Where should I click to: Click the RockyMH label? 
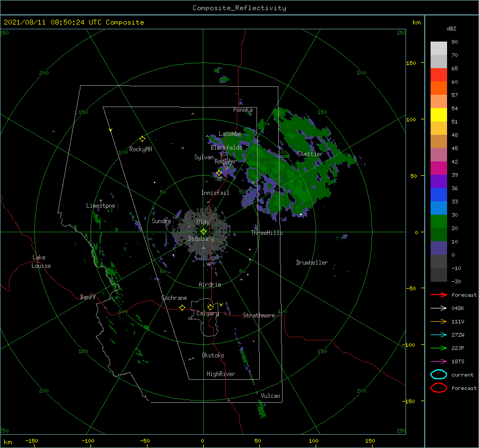coord(141,149)
